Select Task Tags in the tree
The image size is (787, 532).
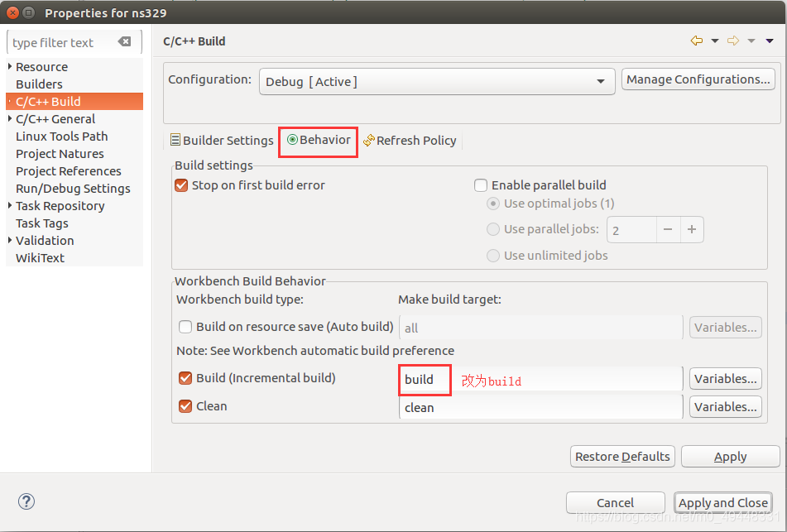coord(41,223)
